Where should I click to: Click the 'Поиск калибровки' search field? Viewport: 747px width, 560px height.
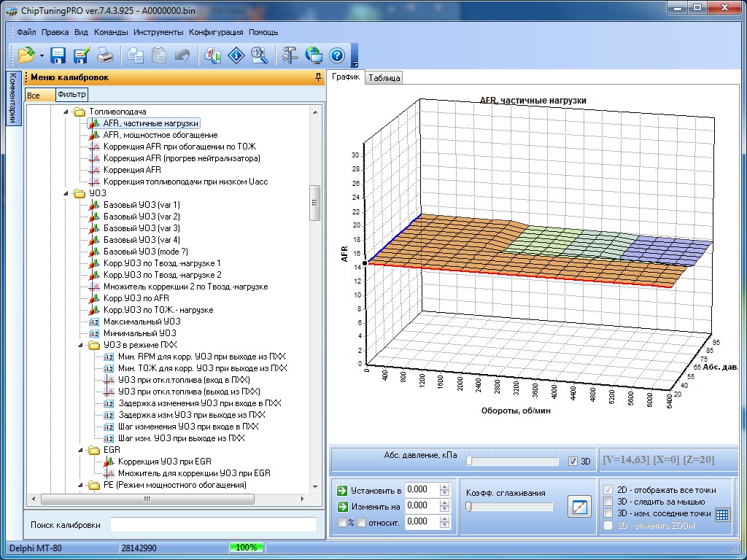pyautogui.click(x=213, y=525)
